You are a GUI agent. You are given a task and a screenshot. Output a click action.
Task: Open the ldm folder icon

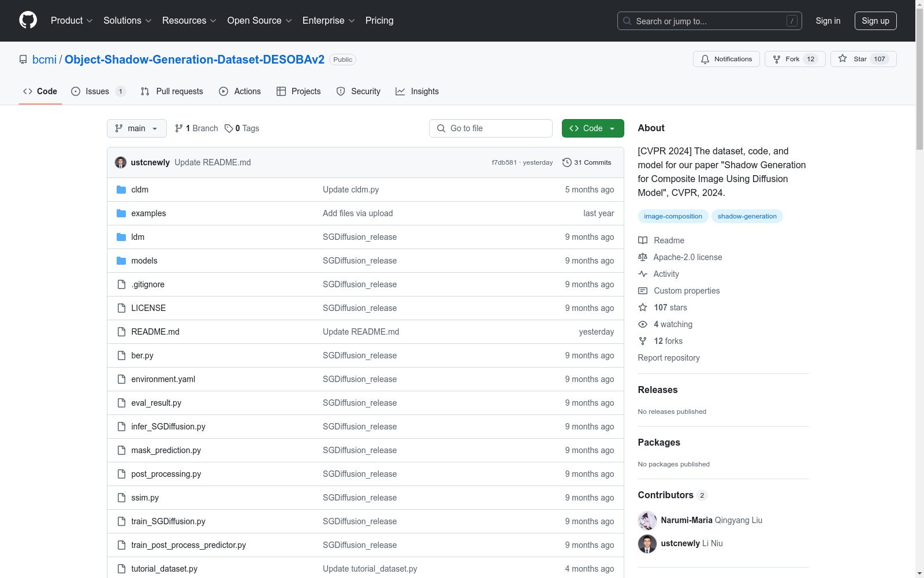[x=121, y=237]
